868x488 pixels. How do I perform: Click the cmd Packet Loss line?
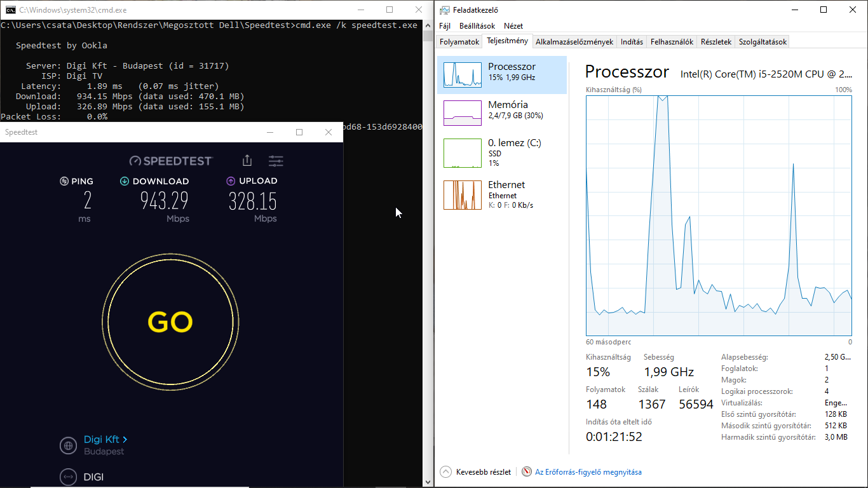[54, 116]
